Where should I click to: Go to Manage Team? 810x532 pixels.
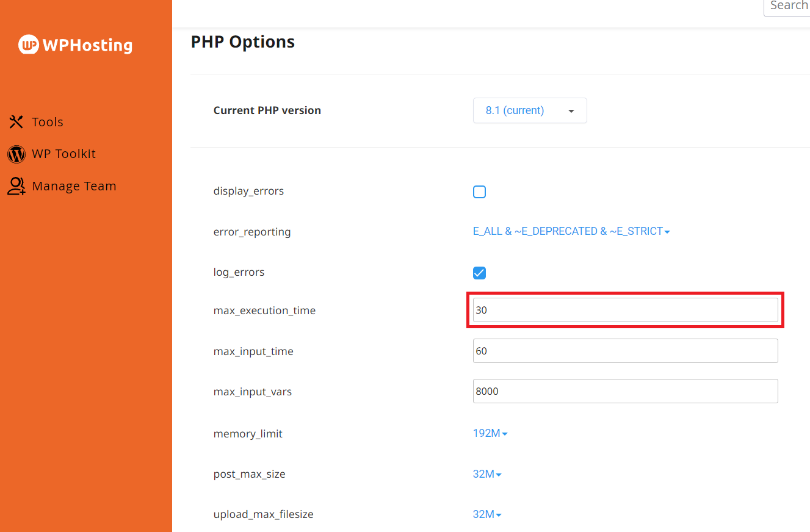click(74, 186)
